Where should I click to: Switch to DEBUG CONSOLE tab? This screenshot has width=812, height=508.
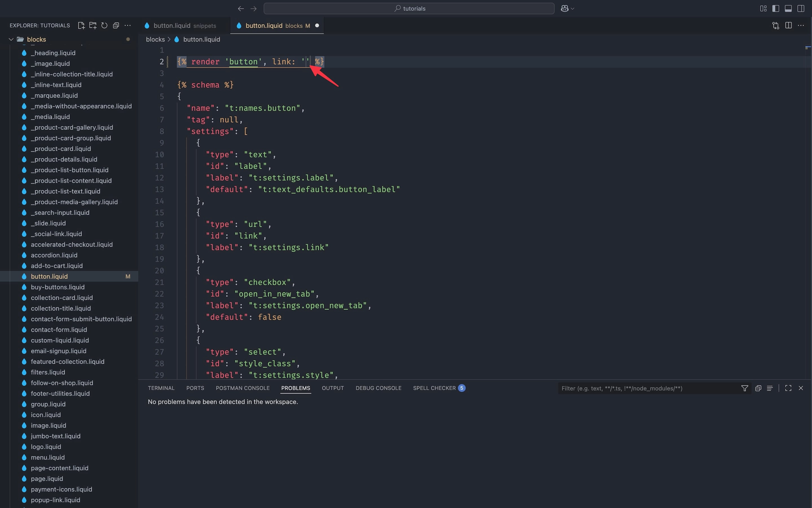click(x=378, y=388)
